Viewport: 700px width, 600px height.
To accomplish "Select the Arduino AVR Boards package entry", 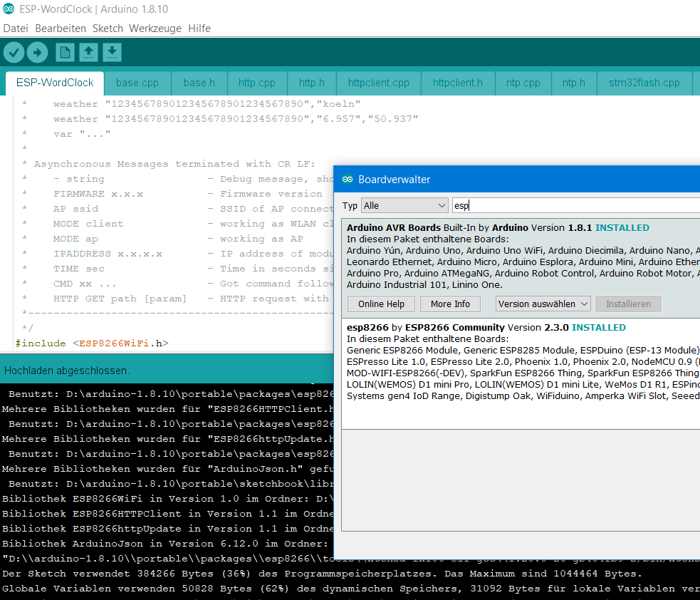I will pos(521,268).
